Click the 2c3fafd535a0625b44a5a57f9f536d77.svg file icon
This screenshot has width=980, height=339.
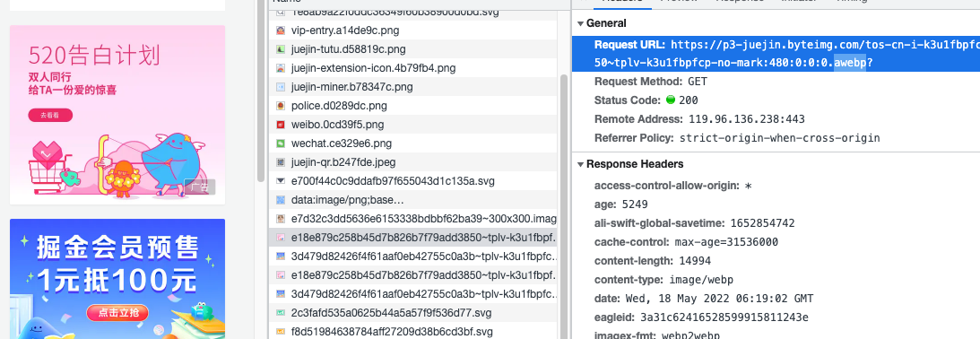tap(281, 313)
